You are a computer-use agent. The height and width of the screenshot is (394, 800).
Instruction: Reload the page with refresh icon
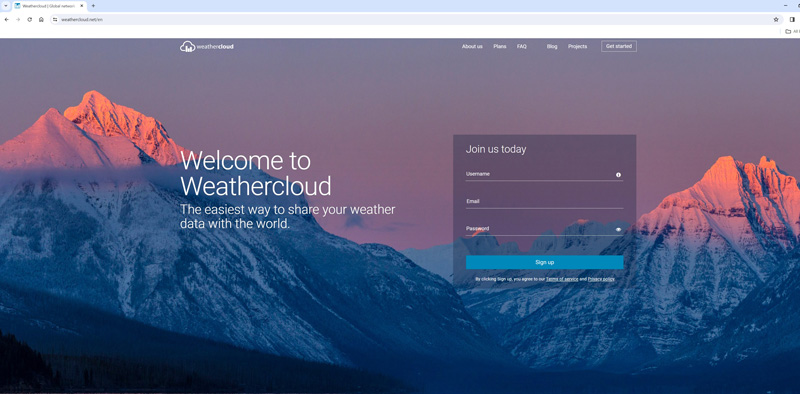click(x=30, y=19)
